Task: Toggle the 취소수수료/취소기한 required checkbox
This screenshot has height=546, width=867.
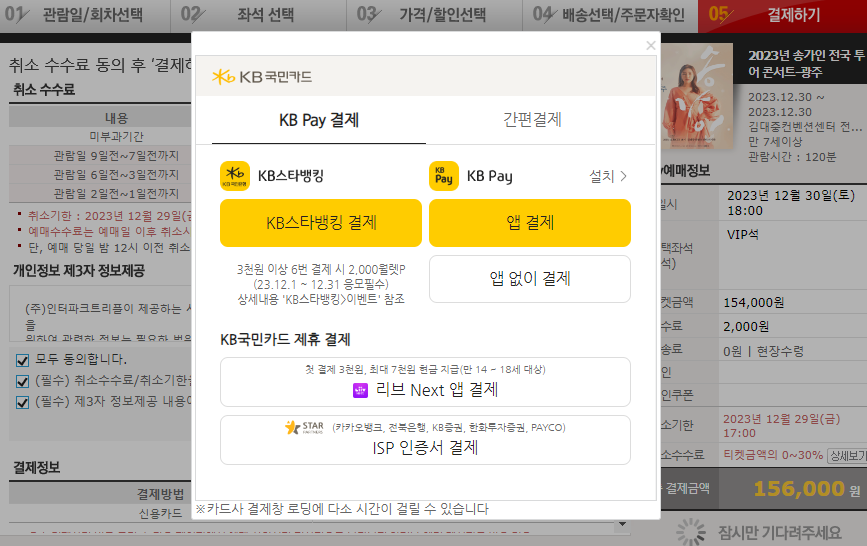Action: 23,382
